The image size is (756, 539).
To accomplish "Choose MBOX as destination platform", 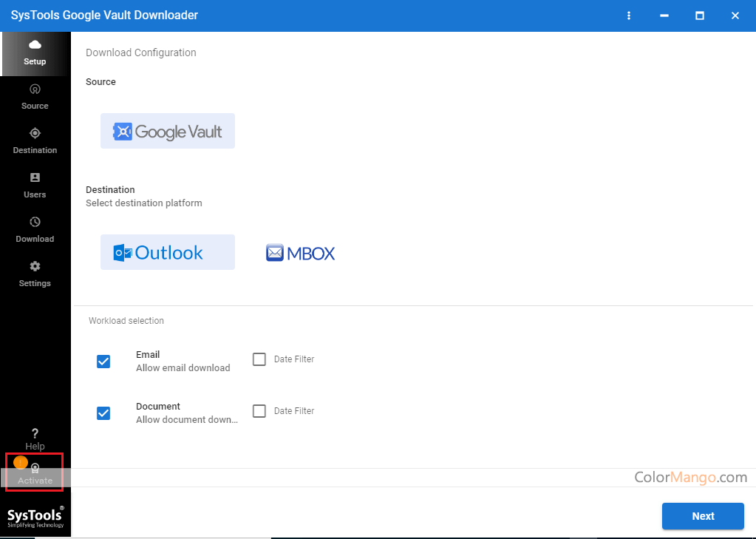I will pos(301,254).
